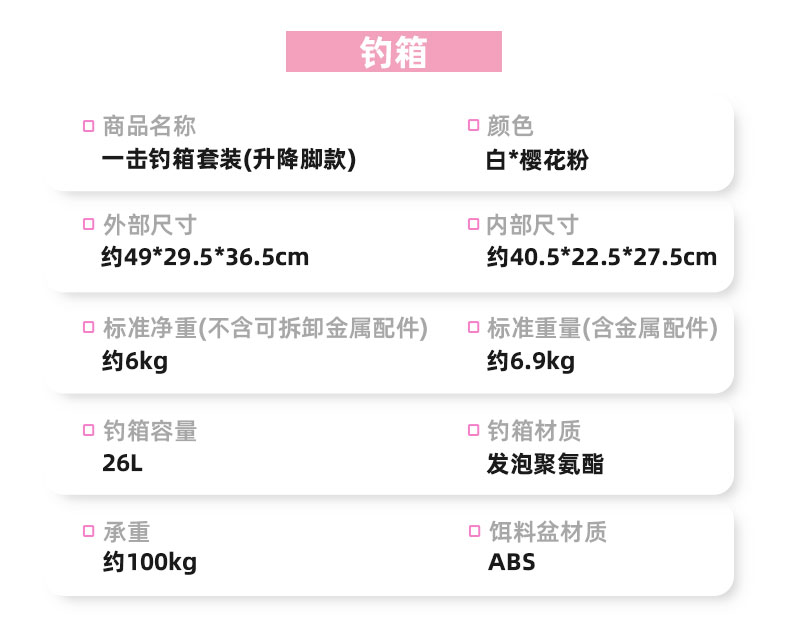
Task: Click the pink square beside 钓箱材质
Action: tap(474, 432)
